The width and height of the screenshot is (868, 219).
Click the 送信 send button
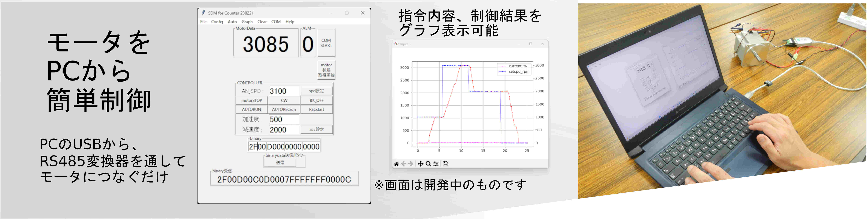click(x=280, y=162)
